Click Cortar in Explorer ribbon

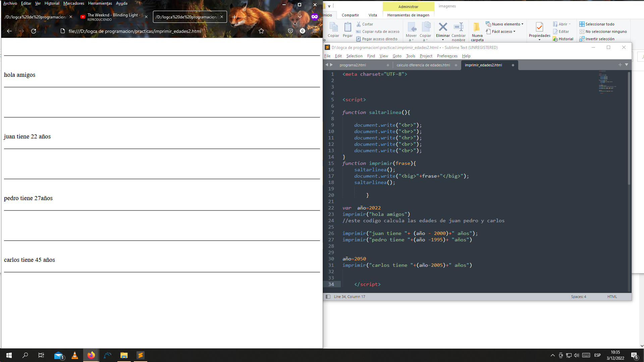click(x=365, y=24)
